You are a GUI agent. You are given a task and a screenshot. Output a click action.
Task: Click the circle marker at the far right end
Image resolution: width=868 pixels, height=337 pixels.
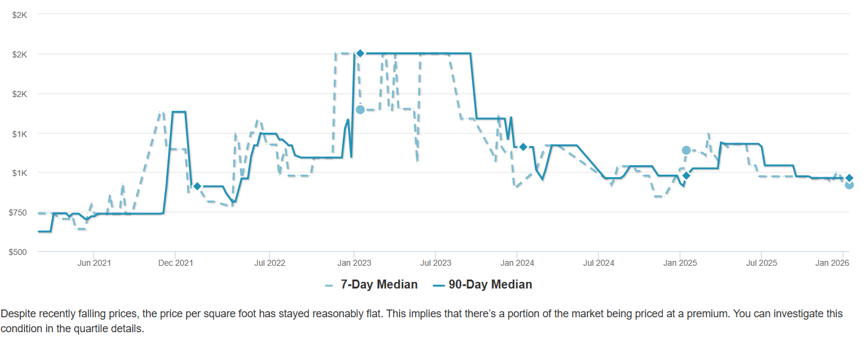pyautogui.click(x=849, y=185)
